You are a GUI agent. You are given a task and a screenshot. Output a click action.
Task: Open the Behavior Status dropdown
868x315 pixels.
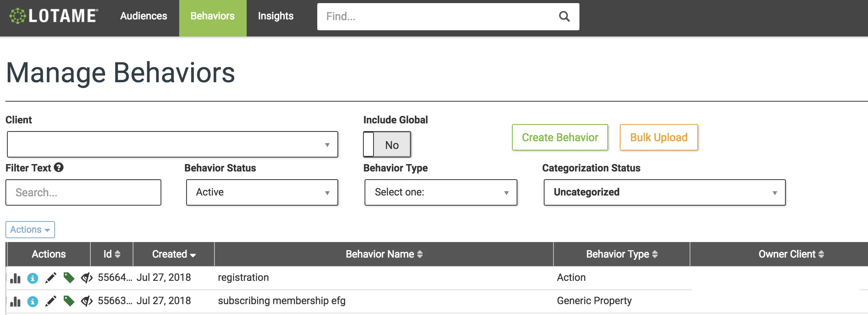point(262,192)
